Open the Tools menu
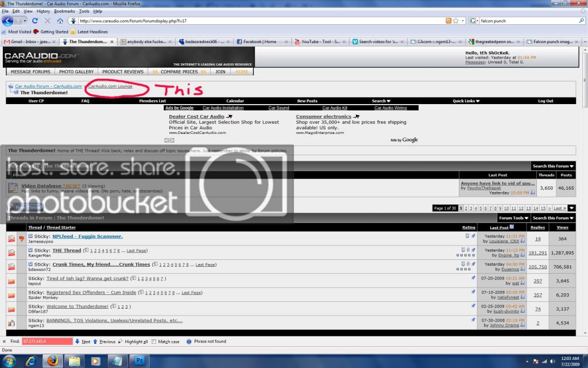588x368 pixels. click(84, 11)
